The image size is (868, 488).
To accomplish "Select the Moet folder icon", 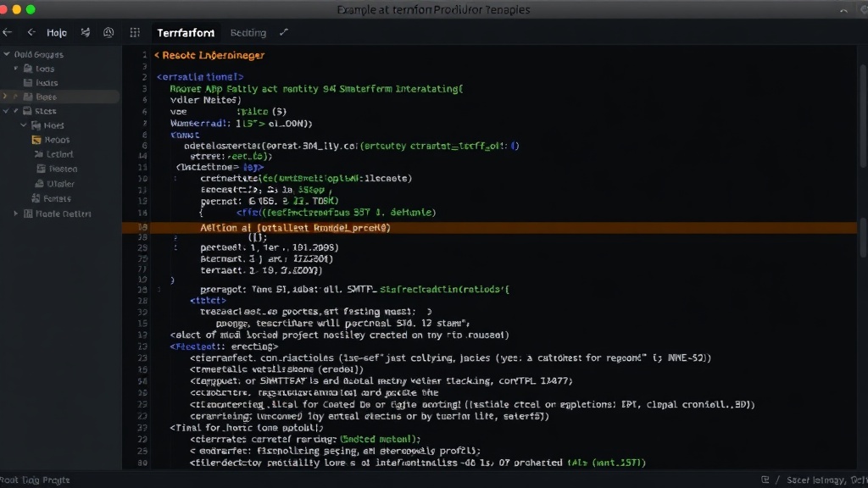I will pyautogui.click(x=36, y=125).
